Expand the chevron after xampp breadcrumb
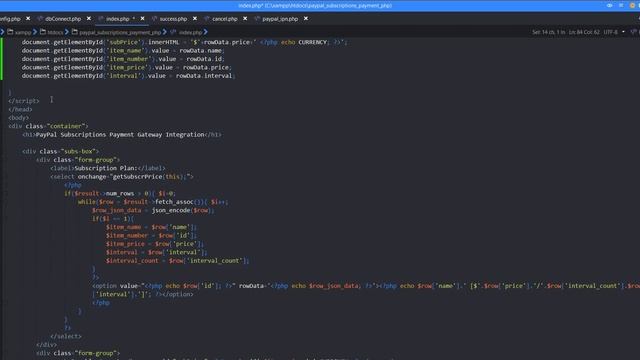The width and height of the screenshot is (640, 360). pos(35,32)
